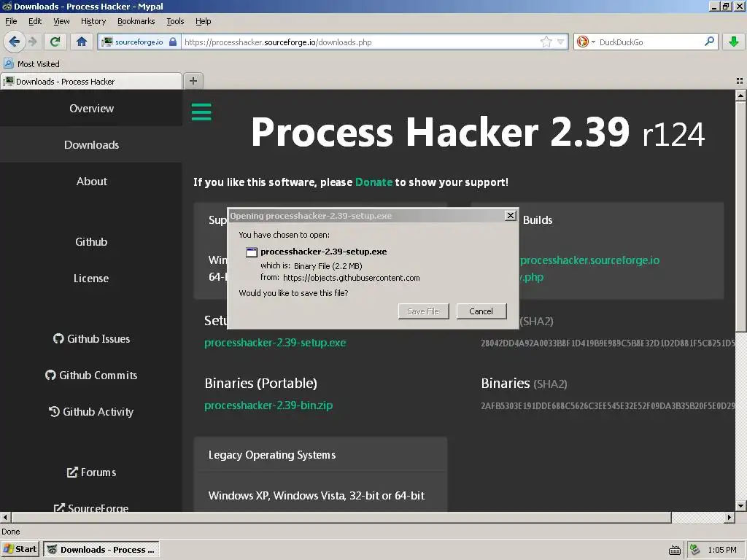Open the Help menu
Image resolution: width=747 pixels, height=560 pixels.
pyautogui.click(x=203, y=21)
